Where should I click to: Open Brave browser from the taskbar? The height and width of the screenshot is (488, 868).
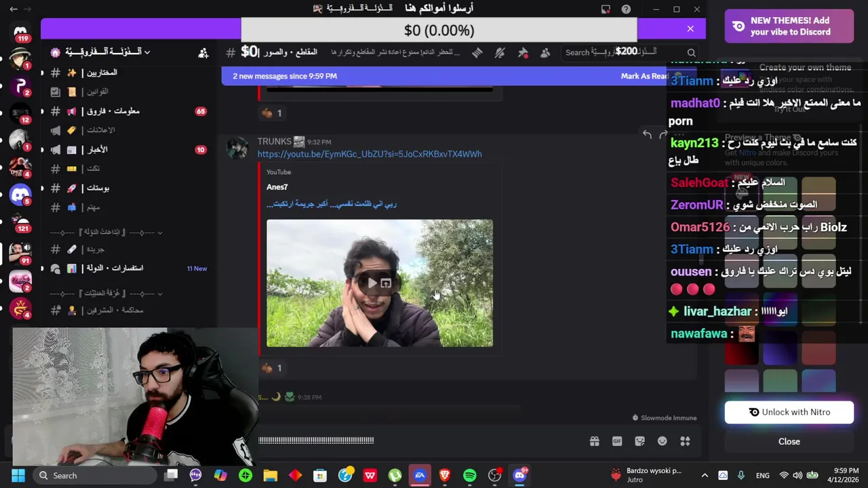[445, 475]
